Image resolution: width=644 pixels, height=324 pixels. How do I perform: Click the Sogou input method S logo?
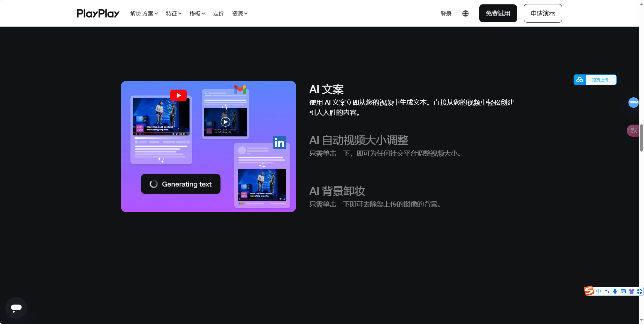(589, 291)
